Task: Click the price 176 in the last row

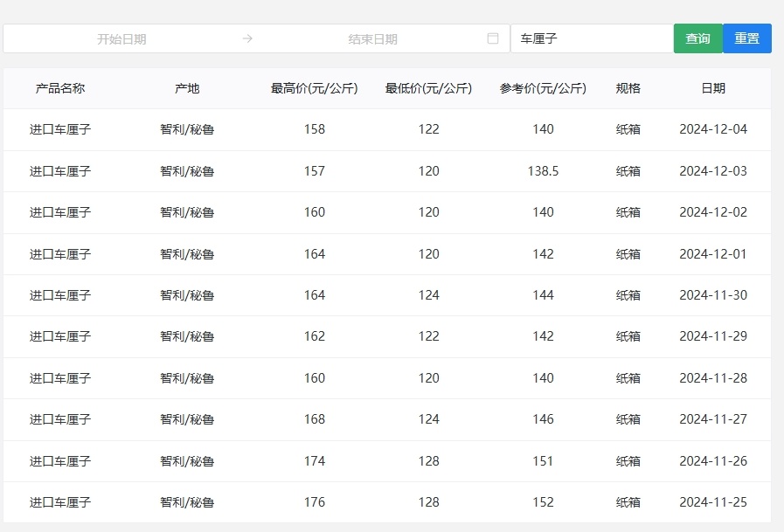Action: [x=314, y=502]
